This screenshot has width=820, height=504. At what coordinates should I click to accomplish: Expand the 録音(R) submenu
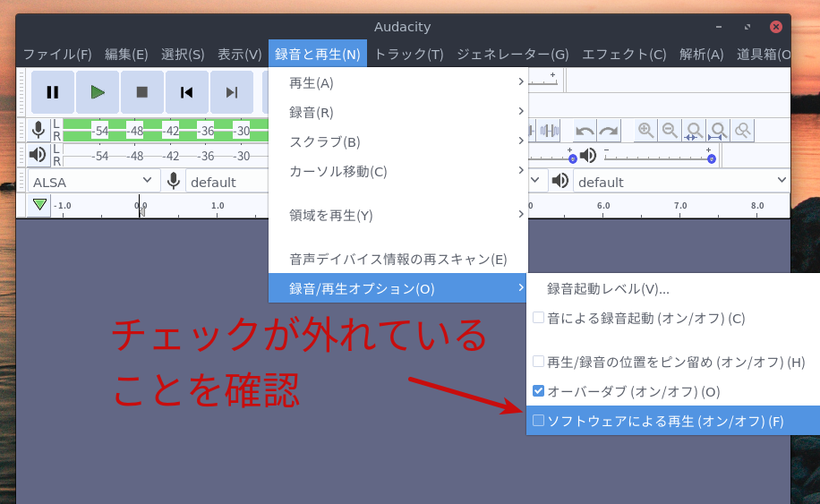[x=398, y=112]
